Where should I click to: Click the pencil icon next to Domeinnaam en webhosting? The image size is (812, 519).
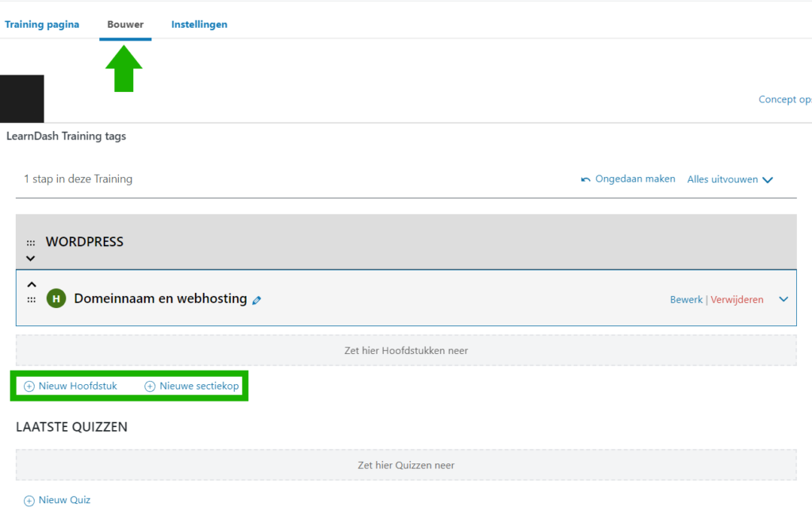pyautogui.click(x=256, y=300)
